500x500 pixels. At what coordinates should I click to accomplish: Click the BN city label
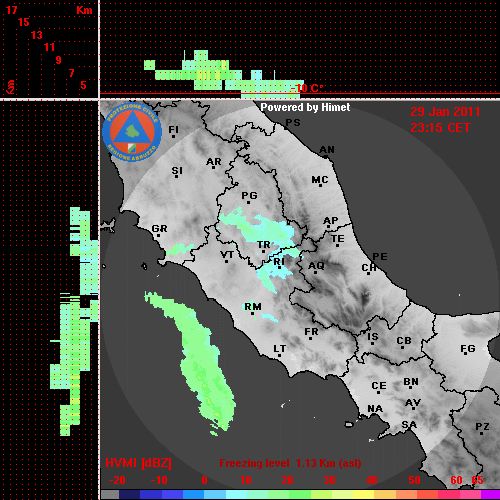411,382
